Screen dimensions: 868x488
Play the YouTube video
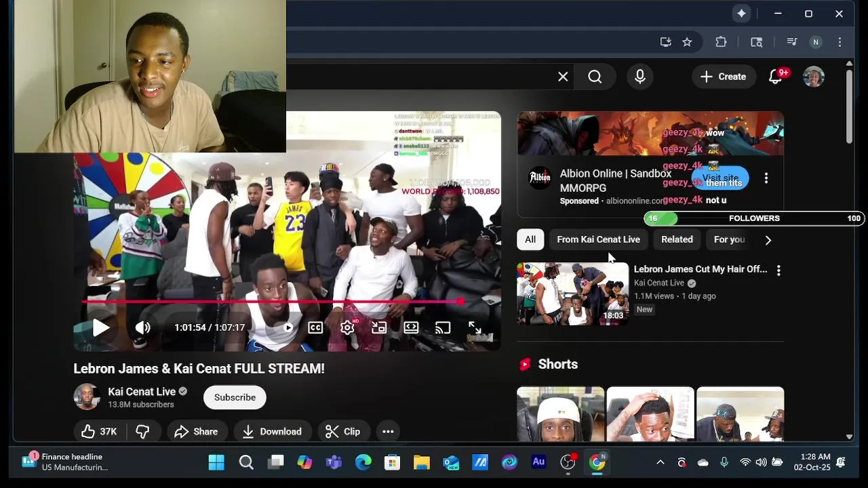point(100,328)
